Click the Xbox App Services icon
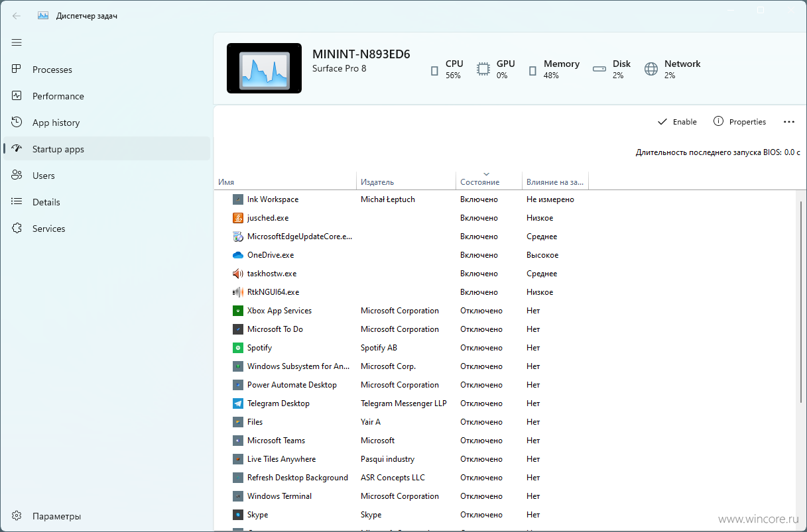 (238, 311)
